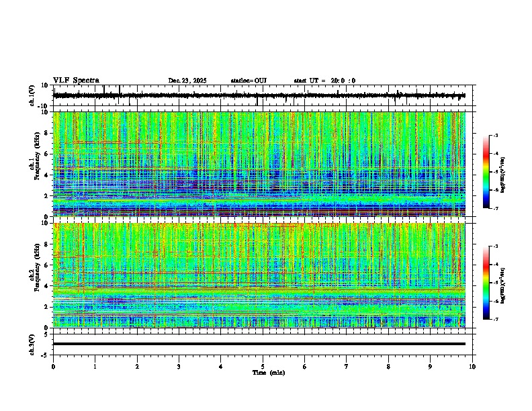Viewport: 532px width, 411px height.
Task: Click the ch.1 frequency spectrogram panel
Action: pos(259,164)
